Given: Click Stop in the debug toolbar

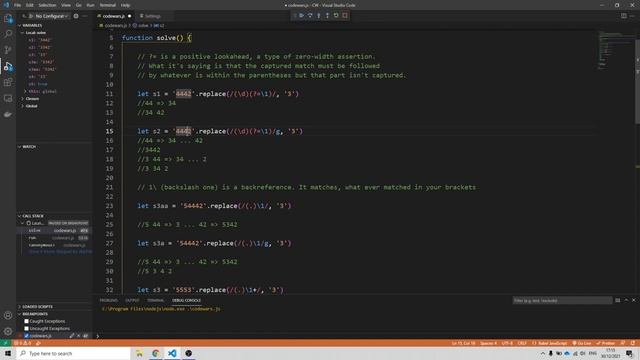Looking at the screenshot, I should (x=345, y=16).
